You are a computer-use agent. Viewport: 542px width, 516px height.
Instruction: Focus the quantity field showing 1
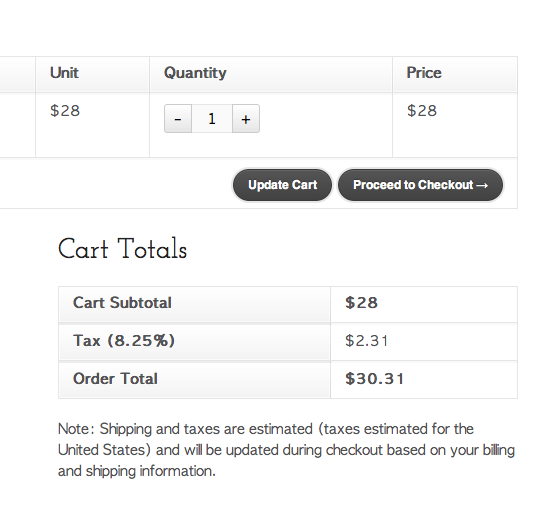click(212, 119)
